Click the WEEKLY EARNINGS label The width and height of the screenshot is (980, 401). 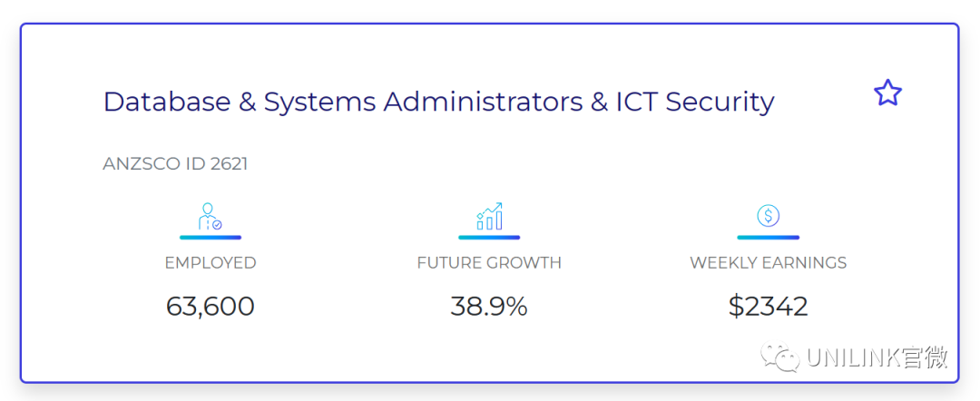click(x=769, y=263)
